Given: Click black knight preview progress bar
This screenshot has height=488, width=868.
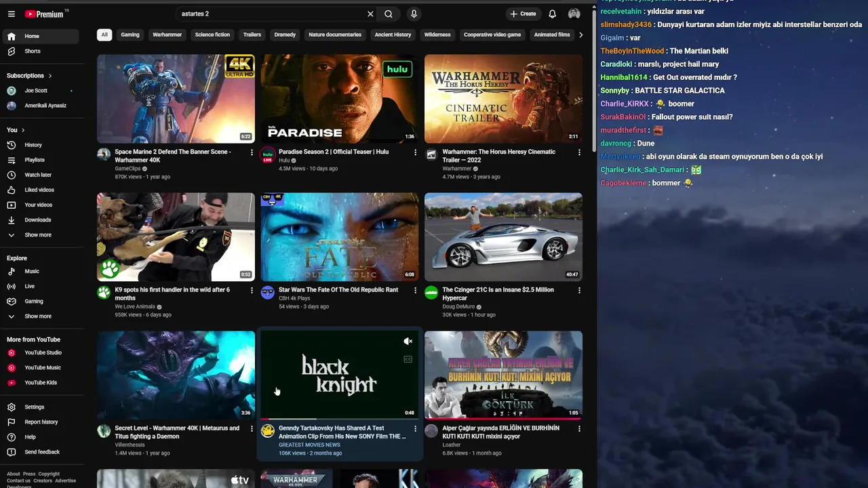Looking at the screenshot, I should [340, 419].
